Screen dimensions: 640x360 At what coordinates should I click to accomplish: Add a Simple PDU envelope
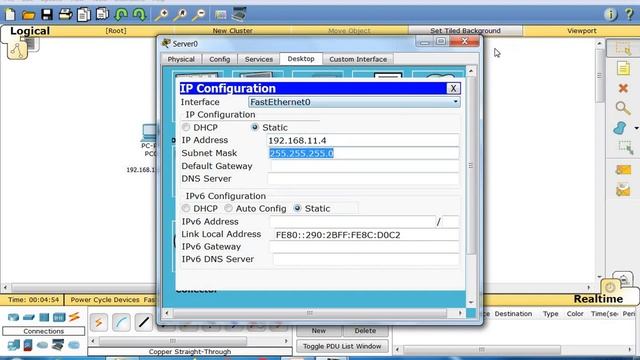point(623,169)
